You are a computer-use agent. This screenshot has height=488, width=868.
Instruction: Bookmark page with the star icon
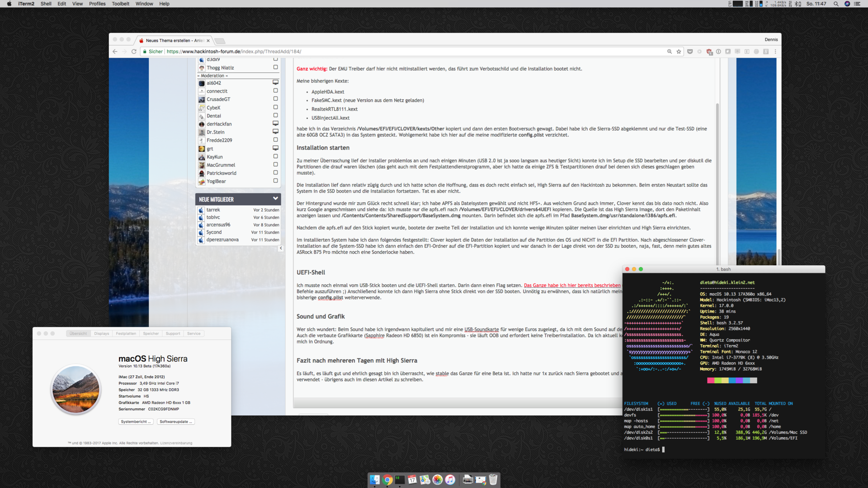[x=679, y=52]
